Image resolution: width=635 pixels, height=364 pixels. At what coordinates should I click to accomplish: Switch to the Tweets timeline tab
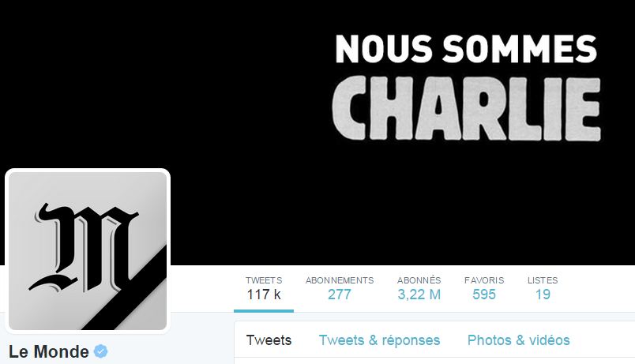269,340
